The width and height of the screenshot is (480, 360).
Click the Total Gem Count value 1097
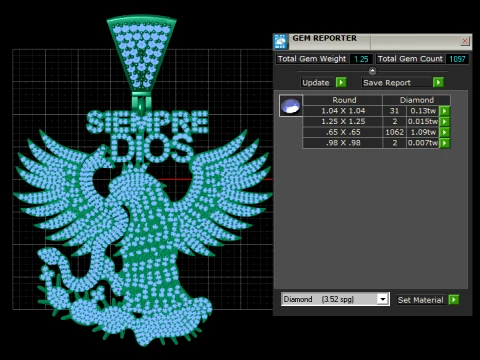click(x=457, y=59)
